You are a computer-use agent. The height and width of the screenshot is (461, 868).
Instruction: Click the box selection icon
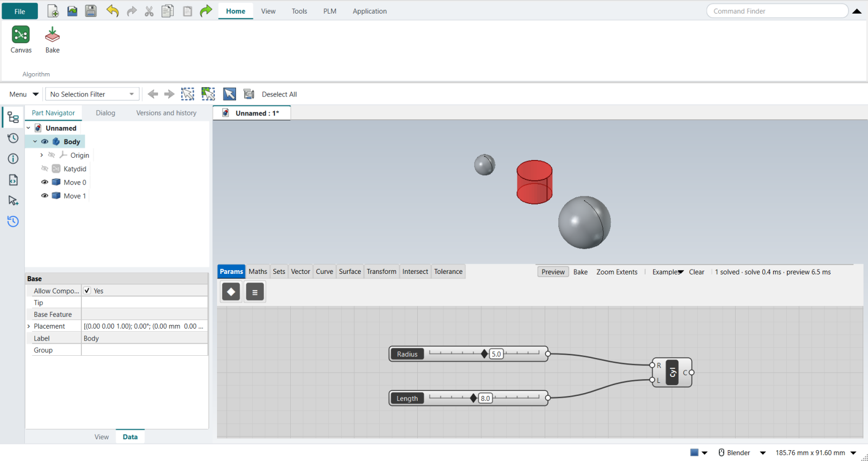[188, 94]
